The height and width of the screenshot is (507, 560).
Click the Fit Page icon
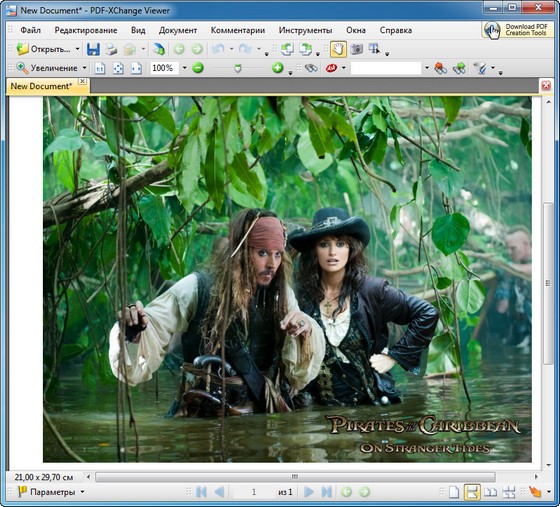[x=118, y=68]
